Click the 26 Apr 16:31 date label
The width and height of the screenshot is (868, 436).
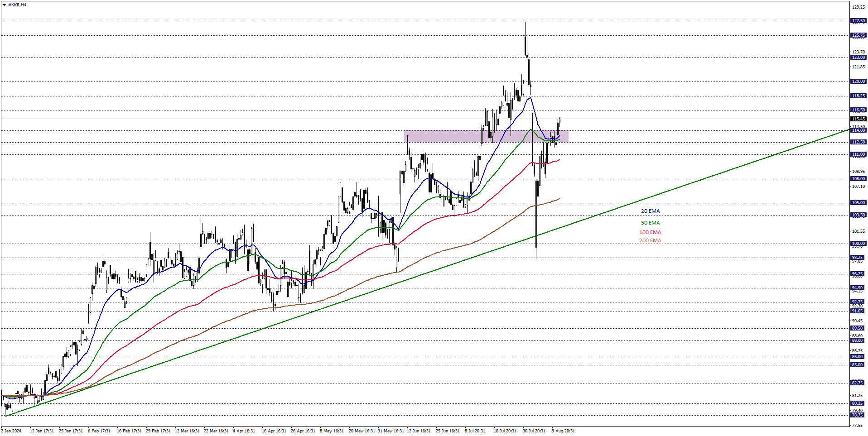coord(303,431)
